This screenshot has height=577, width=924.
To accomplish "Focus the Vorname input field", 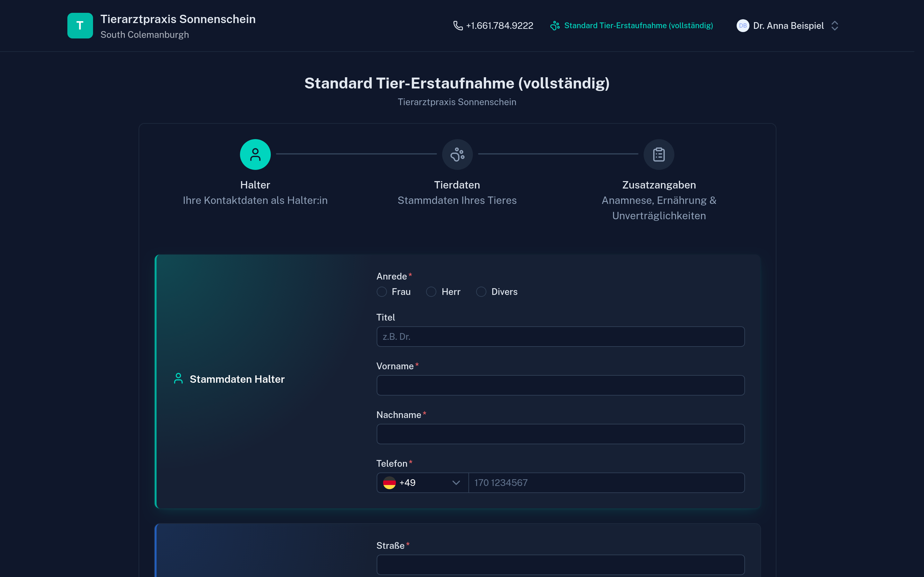I will (x=560, y=385).
